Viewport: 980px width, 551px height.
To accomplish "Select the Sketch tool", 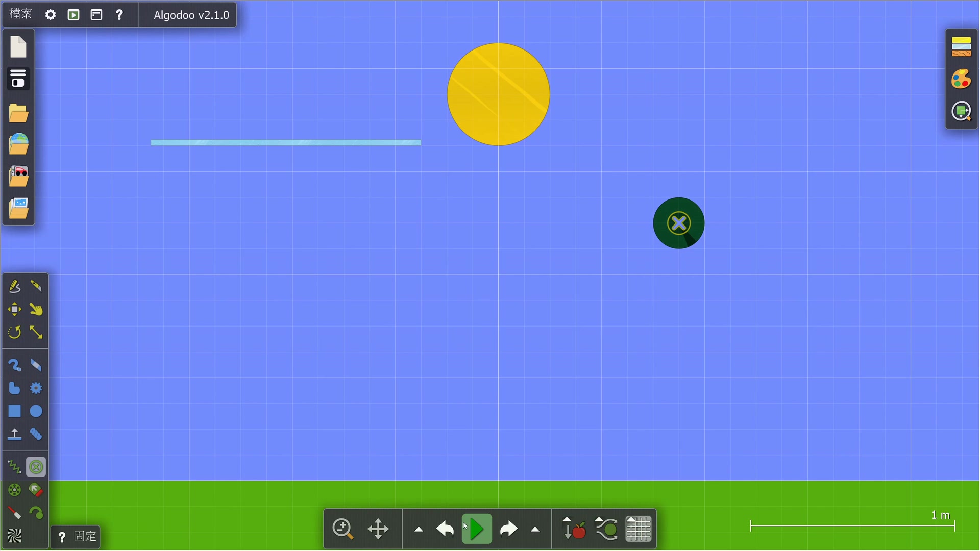I will point(14,287).
